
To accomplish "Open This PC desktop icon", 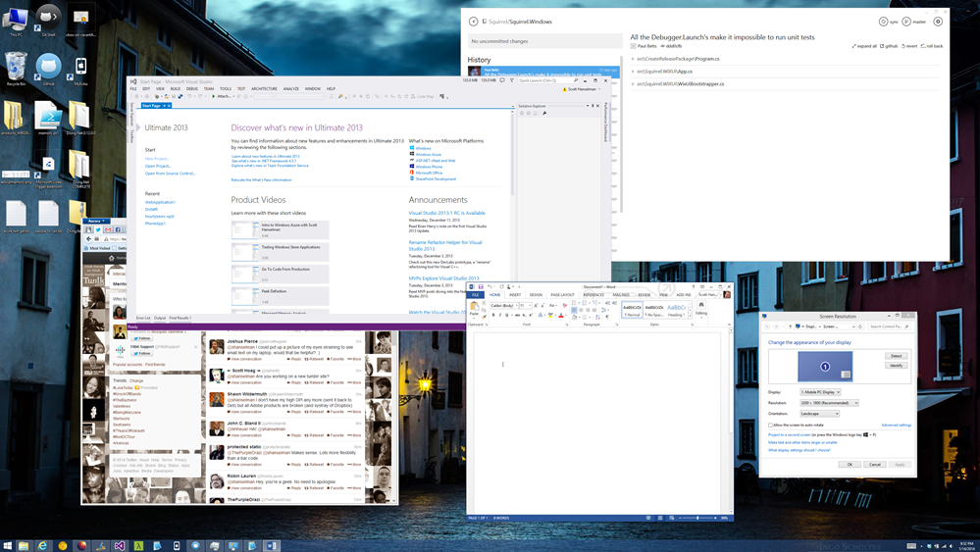I will [x=16, y=21].
